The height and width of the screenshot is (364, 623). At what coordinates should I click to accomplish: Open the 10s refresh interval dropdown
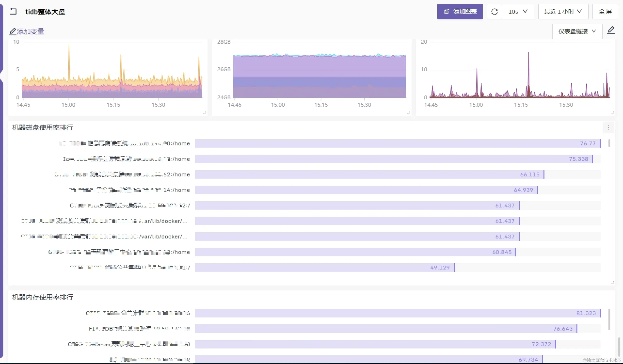518,12
